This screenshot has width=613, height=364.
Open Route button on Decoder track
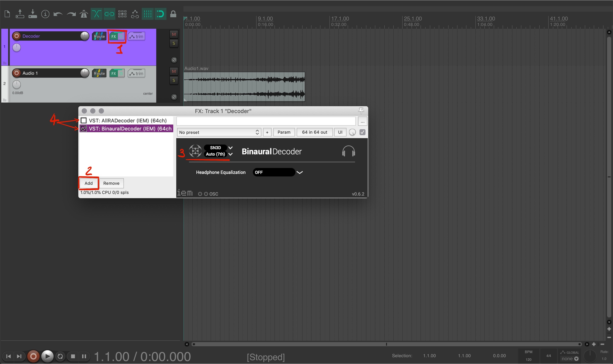pyautogui.click(x=99, y=36)
